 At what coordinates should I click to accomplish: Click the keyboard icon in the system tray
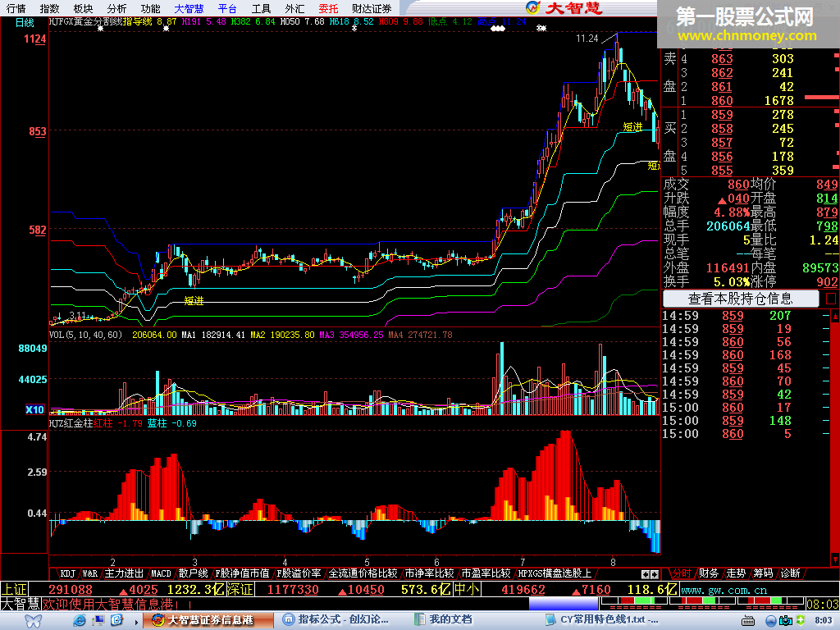pos(748,621)
